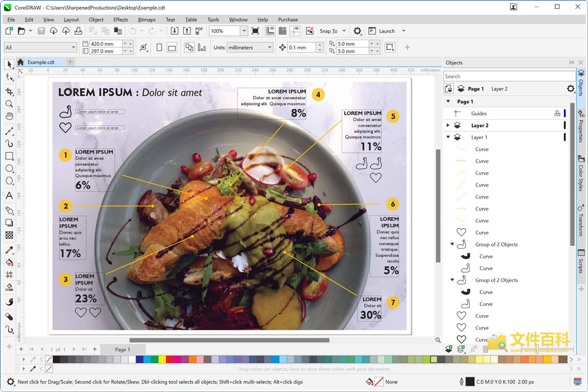This screenshot has width=588, height=392.
Task: Toggle Show Grid button
Action: click(282, 31)
